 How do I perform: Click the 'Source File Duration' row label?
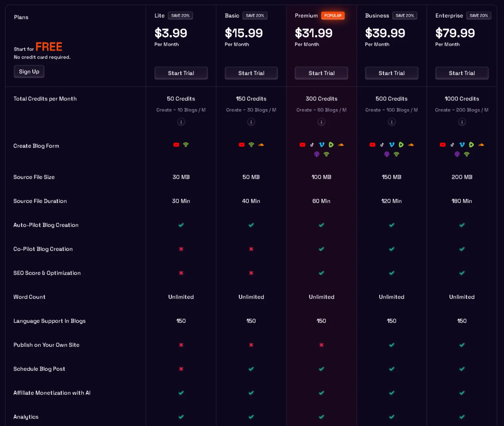(40, 201)
